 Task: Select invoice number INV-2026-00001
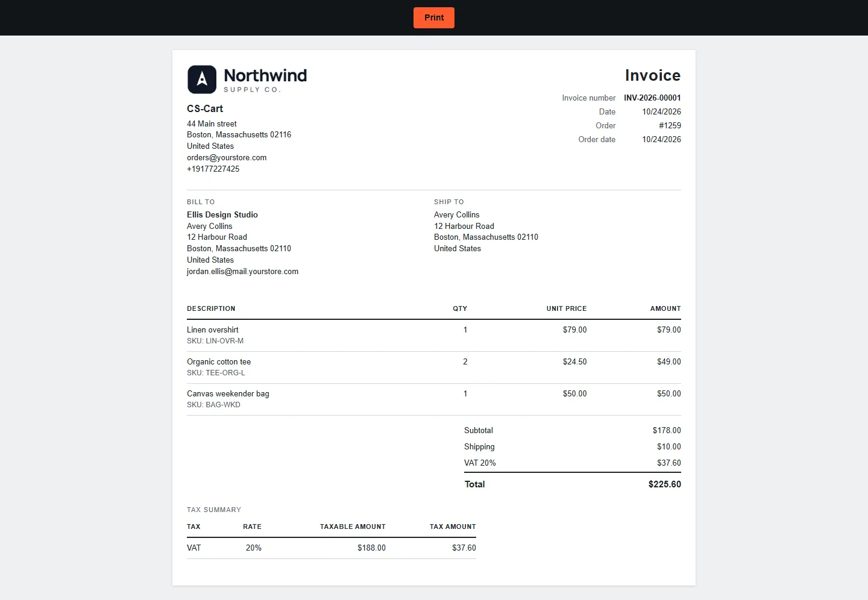tap(652, 98)
